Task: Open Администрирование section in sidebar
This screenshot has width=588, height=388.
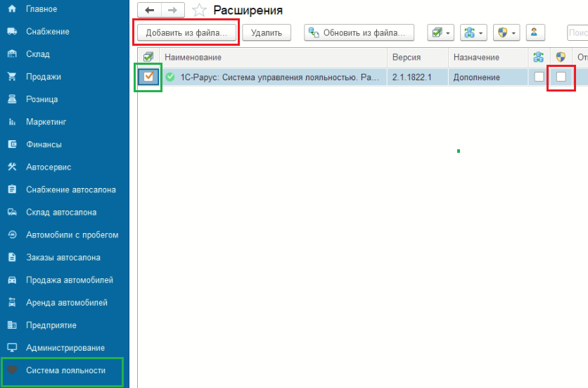Action: pos(65,348)
